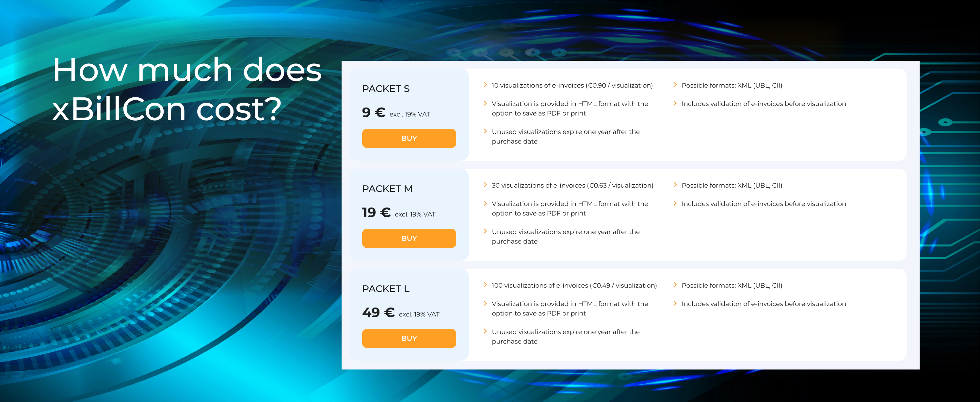
Task: Click the BUY button for Packet L
Action: point(409,338)
